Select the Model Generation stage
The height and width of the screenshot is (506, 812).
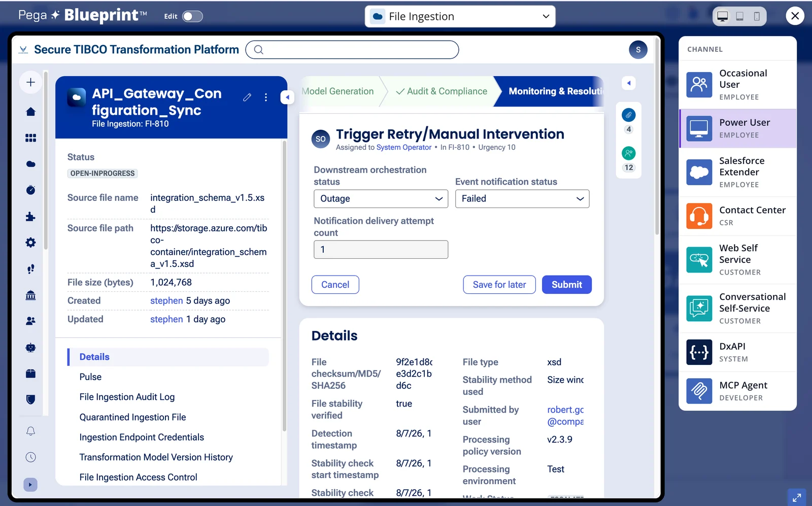[x=338, y=91]
